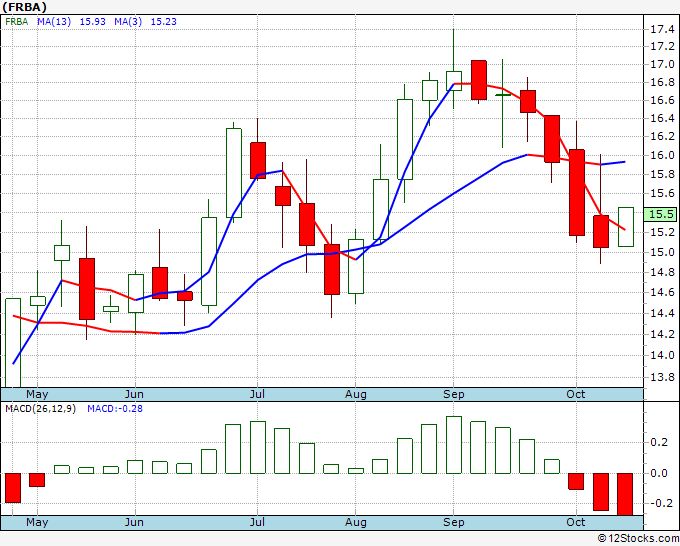Click the 14.2 price axis label
The image size is (680, 546).
pyautogui.click(x=662, y=334)
